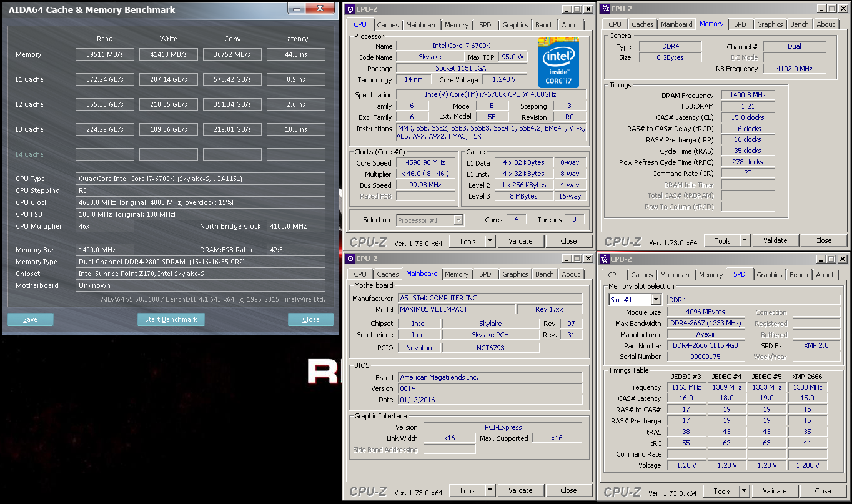Click Close button in Memory tab window
The height and width of the screenshot is (504, 852).
[x=823, y=240]
